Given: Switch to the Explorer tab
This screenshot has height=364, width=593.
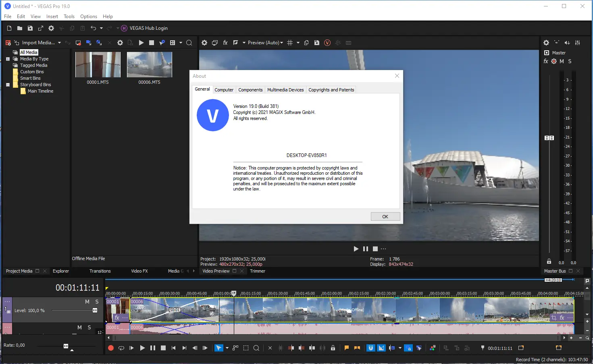Looking at the screenshot, I should click(x=61, y=271).
